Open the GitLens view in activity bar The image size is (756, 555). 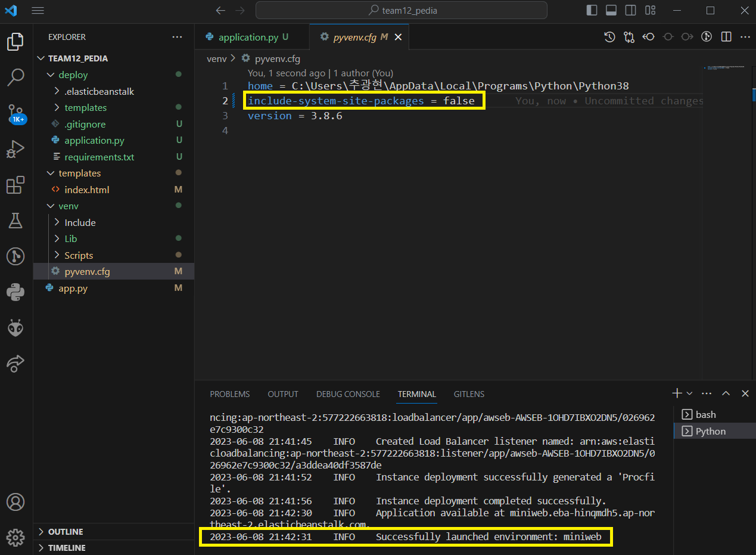(15, 256)
